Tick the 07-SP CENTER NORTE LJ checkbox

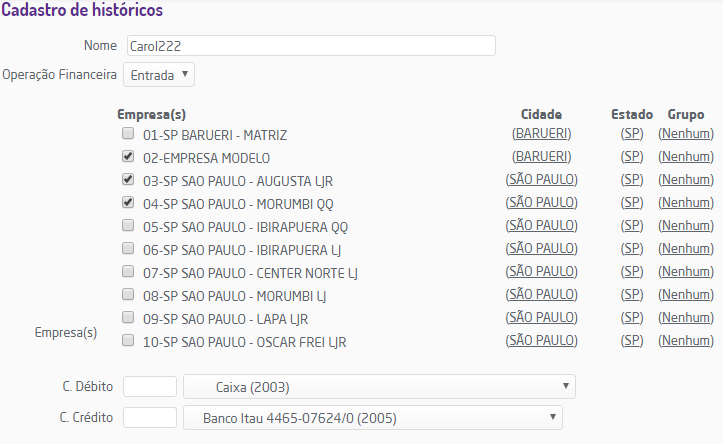[x=128, y=271]
